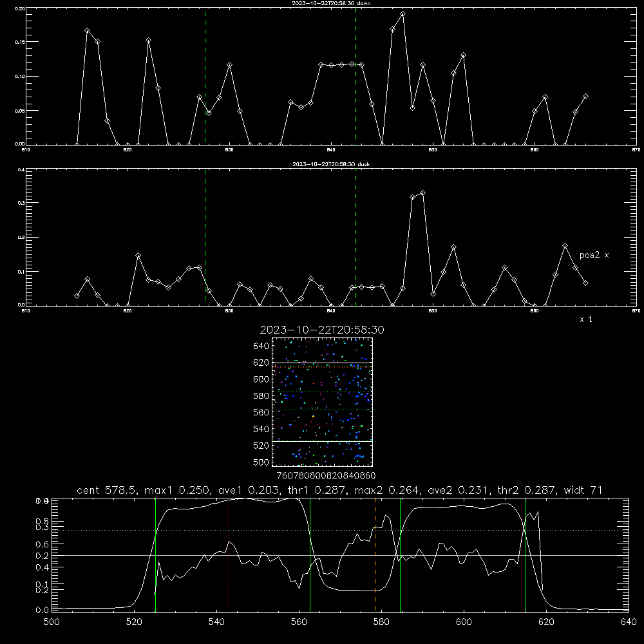
Task: Click the solid white horizontal line at 0.2
Action: [x=340, y=555]
